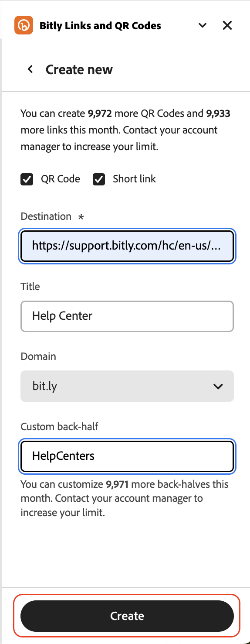Close the Bitly Links and QR Codes panel

[227, 25]
